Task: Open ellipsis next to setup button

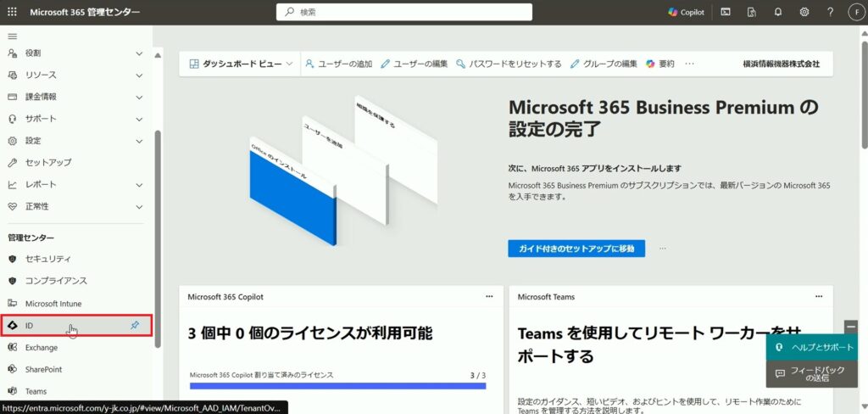Action: coord(663,249)
